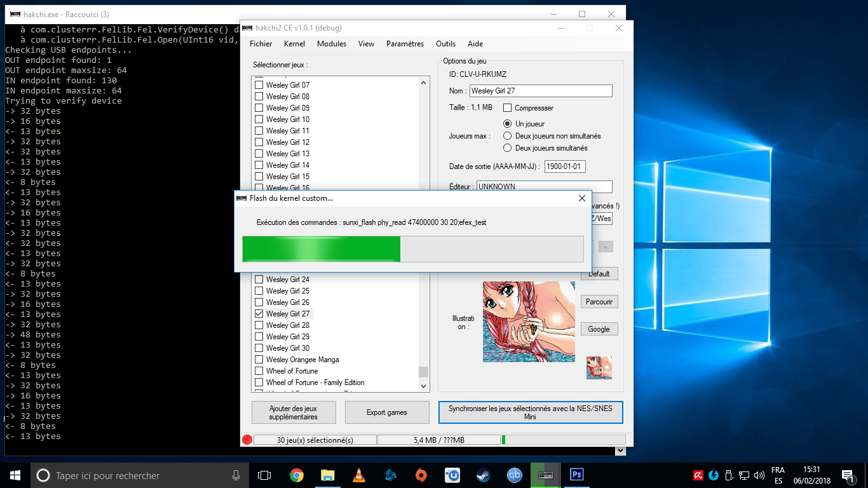The width and height of the screenshot is (868, 488).
Task: Select Deux joueurs simultanés radio option
Action: (x=508, y=148)
